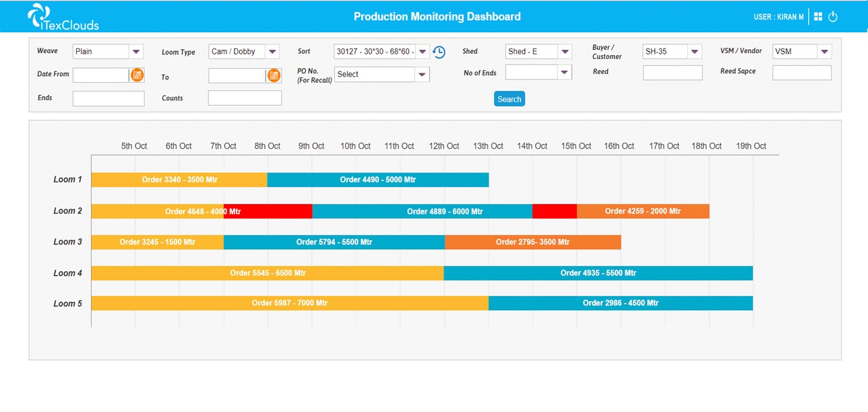Click the history clock icon beside Sort
868x412 pixels.
(439, 52)
